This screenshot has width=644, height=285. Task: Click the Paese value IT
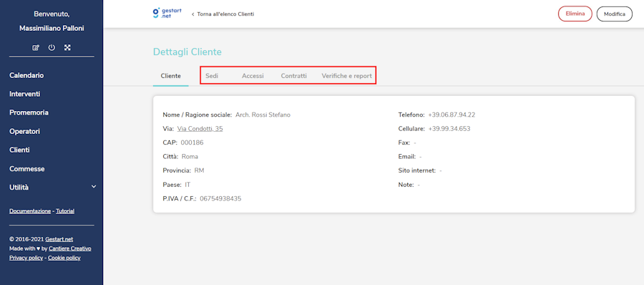coord(187,185)
